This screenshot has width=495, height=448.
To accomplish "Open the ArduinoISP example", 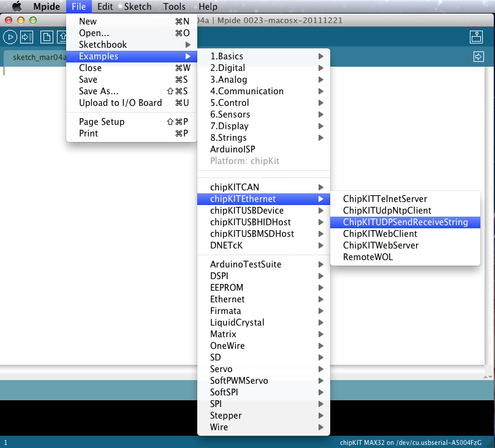I will pos(263,149).
